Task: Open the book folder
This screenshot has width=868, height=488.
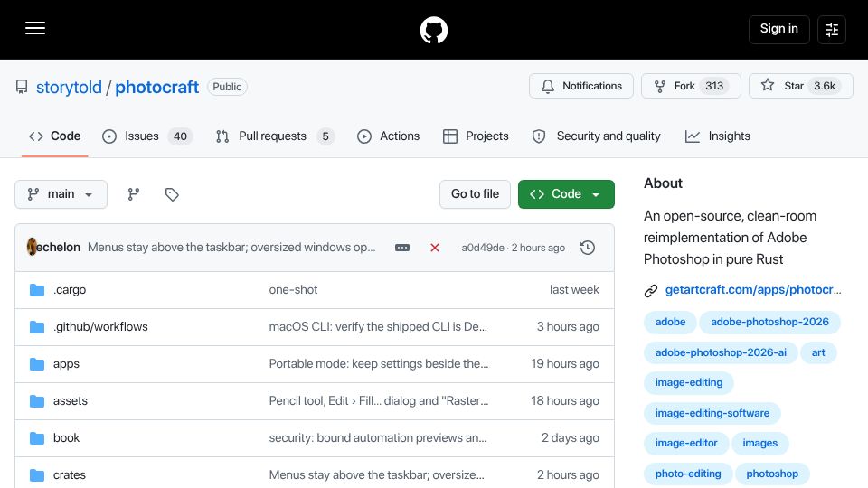Action: pos(66,438)
